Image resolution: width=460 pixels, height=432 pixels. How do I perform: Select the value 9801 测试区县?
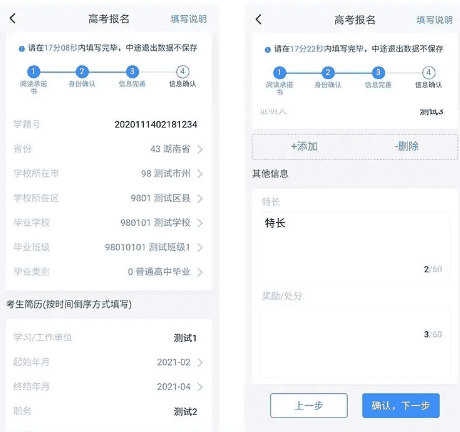(x=160, y=198)
